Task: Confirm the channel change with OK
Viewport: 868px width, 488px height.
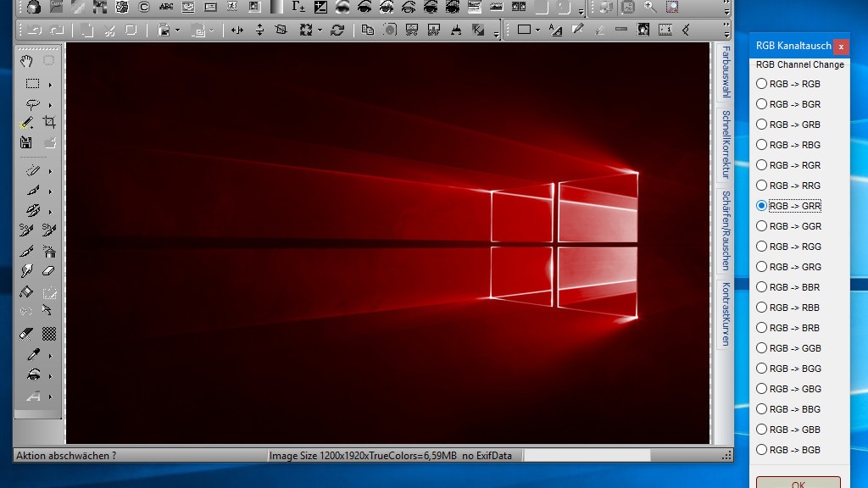Action: tap(798, 482)
